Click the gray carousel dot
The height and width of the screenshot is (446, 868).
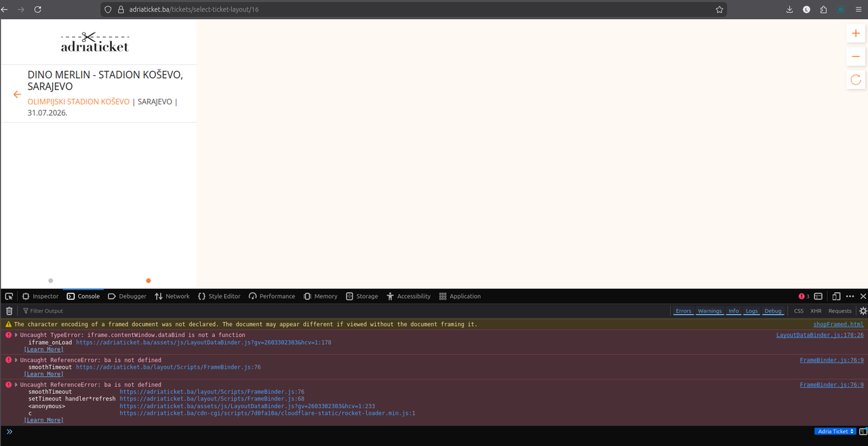coord(51,281)
